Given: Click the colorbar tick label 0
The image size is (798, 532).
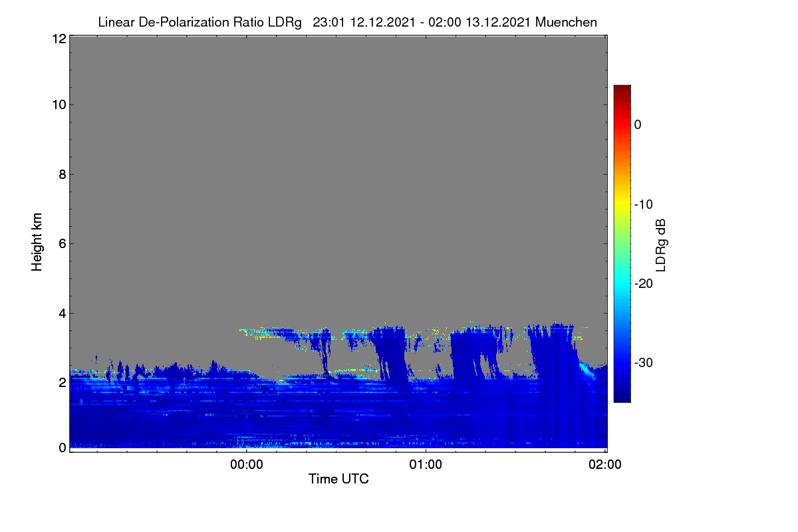Looking at the screenshot, I should click(638, 124).
